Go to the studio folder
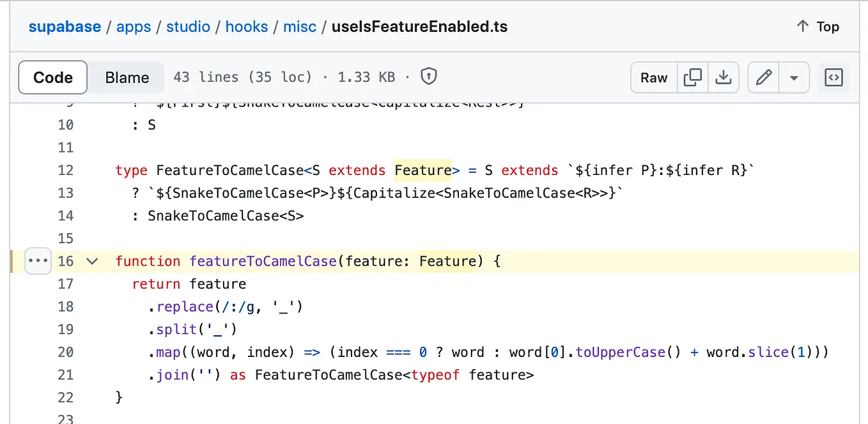The image size is (868, 424). [189, 26]
